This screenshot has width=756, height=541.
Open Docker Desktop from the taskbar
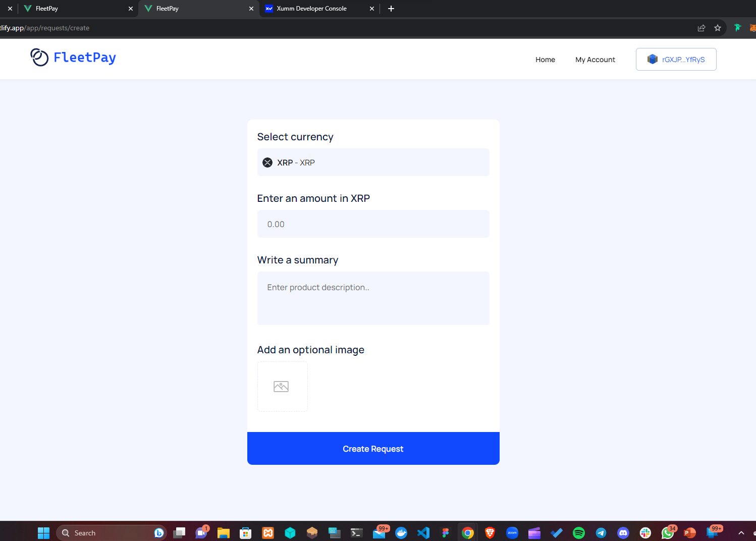(401, 533)
